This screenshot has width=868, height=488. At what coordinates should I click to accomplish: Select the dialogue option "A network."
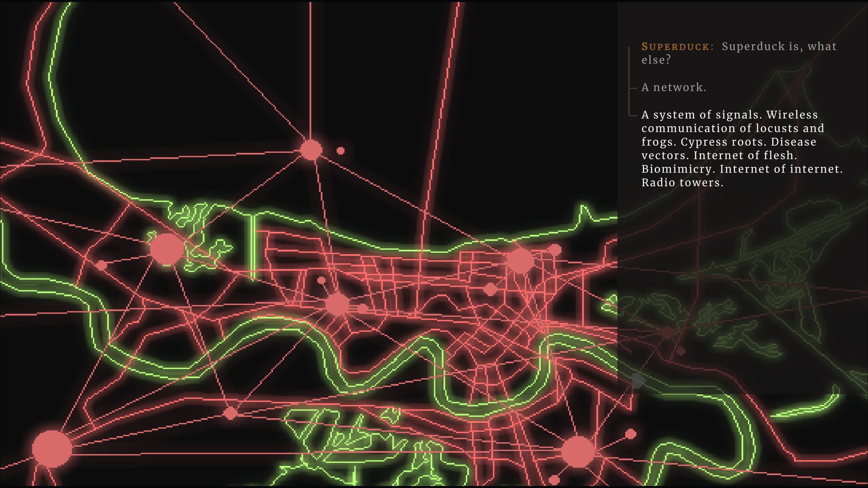click(673, 87)
